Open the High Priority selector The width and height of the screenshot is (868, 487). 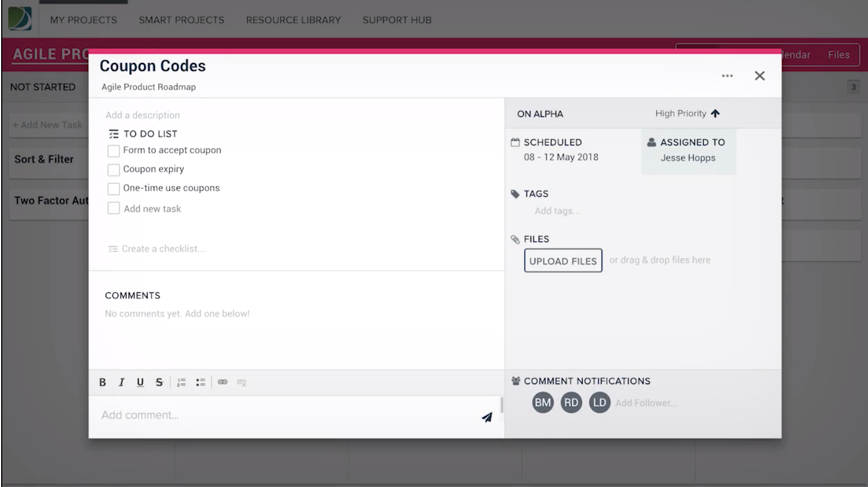[x=687, y=113]
